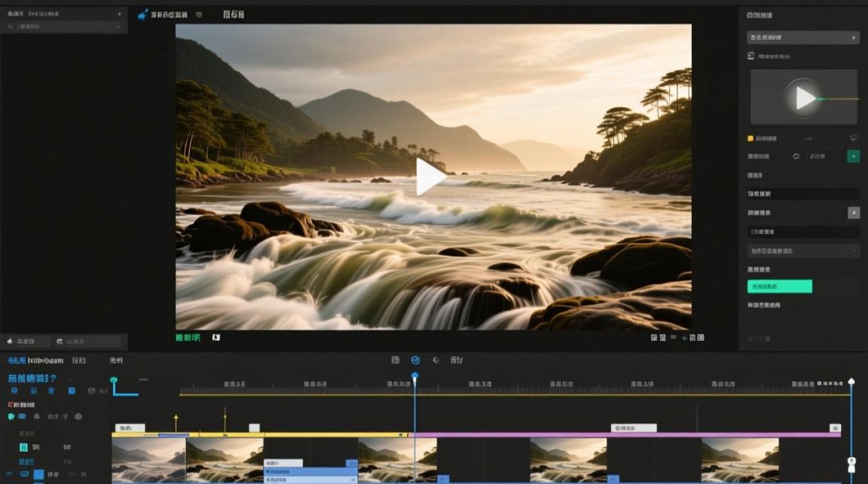Click the speaker icon in the timeline toolbar

click(435, 360)
